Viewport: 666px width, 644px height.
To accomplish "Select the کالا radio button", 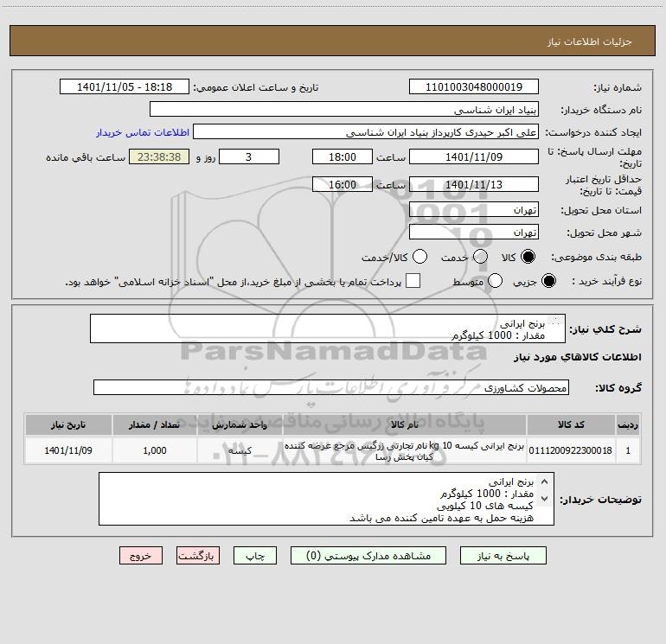I will (528, 257).
